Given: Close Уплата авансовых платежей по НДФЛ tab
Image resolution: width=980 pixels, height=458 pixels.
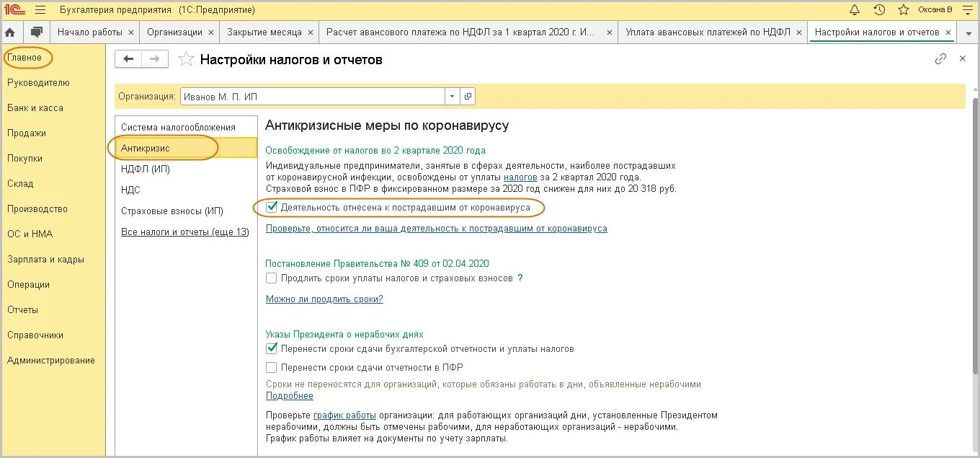Looking at the screenshot, I should (x=798, y=32).
